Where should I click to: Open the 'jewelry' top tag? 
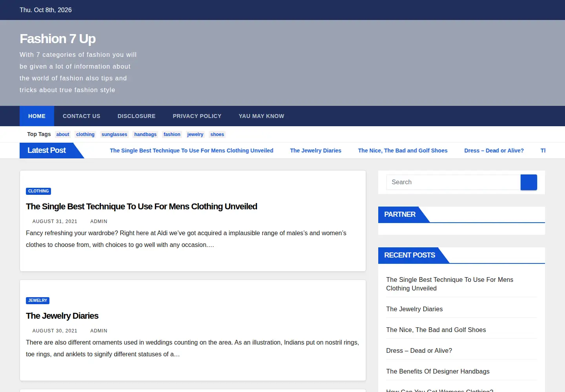(195, 134)
